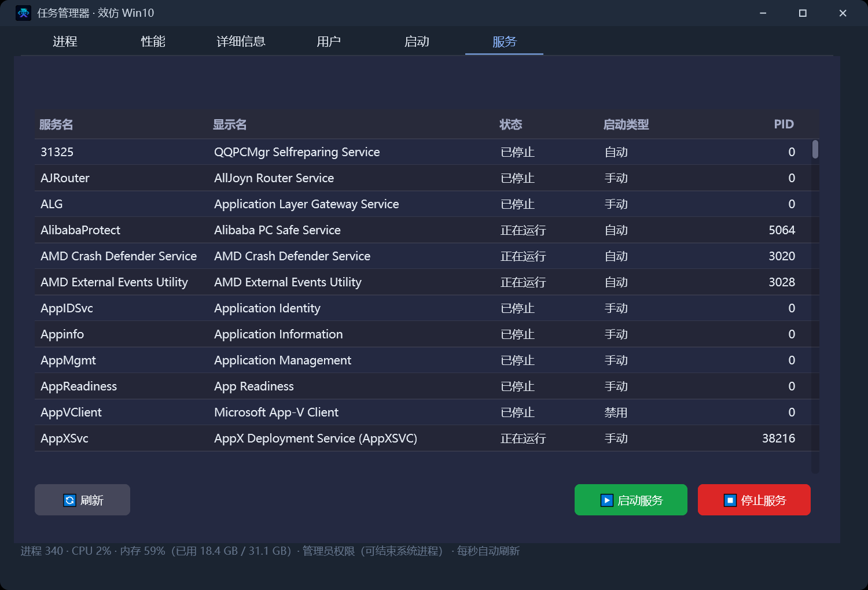Select the ALG service name

pos(52,204)
